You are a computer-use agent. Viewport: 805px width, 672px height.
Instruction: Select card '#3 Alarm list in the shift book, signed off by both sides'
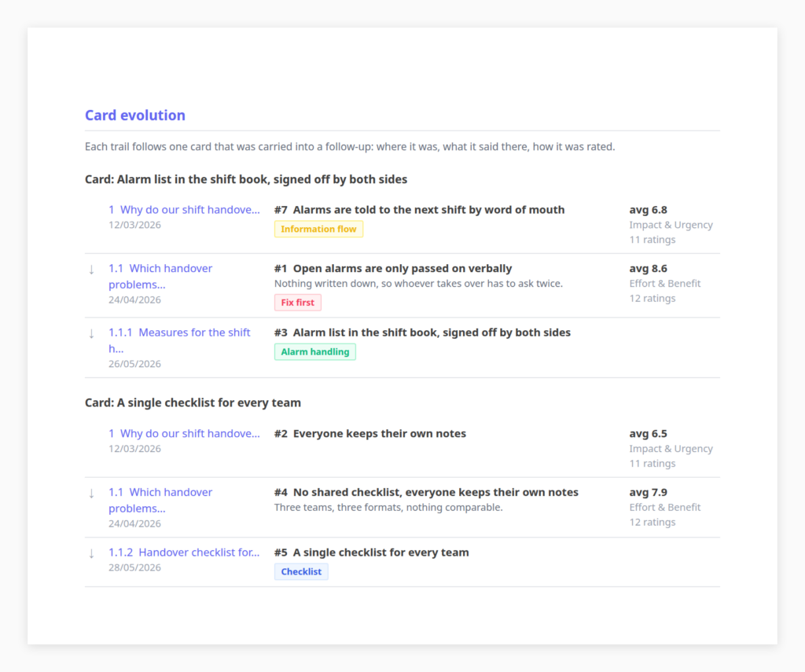pos(422,332)
